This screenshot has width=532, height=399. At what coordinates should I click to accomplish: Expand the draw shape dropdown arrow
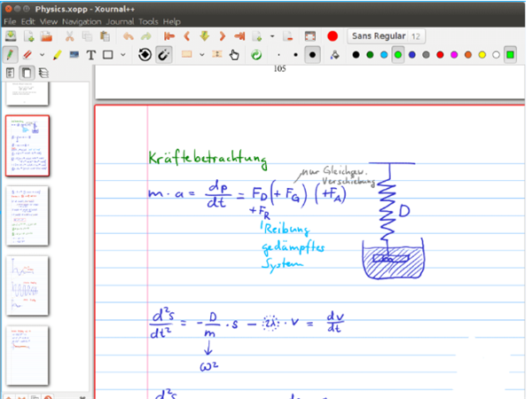121,54
